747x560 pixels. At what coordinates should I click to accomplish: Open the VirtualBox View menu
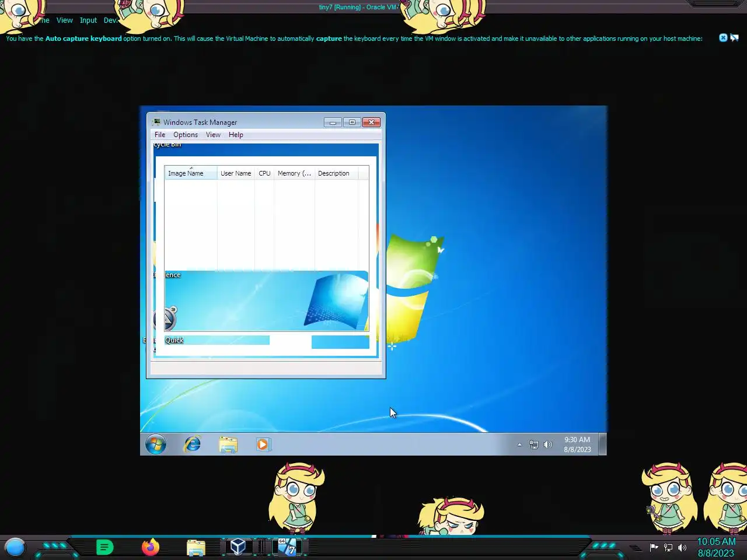tap(64, 20)
